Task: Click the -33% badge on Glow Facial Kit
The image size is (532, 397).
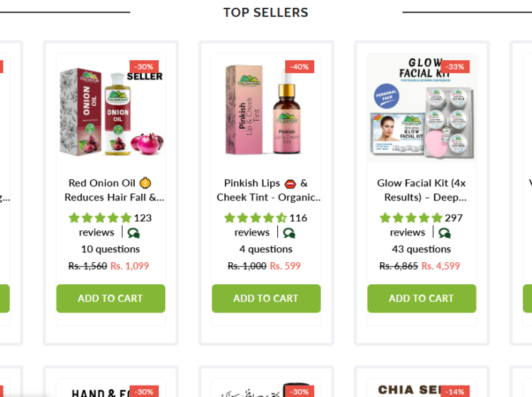Action: point(455,67)
